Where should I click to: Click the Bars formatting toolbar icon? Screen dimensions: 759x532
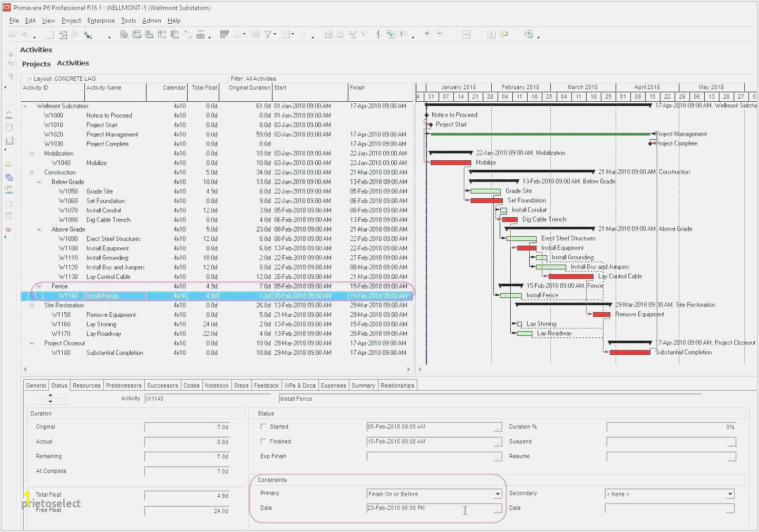coord(224,34)
